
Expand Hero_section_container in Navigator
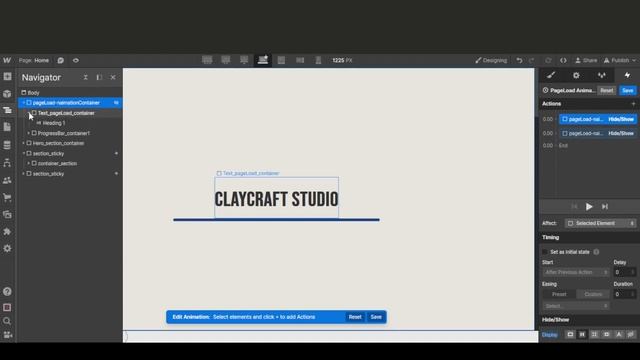pyautogui.click(x=24, y=143)
